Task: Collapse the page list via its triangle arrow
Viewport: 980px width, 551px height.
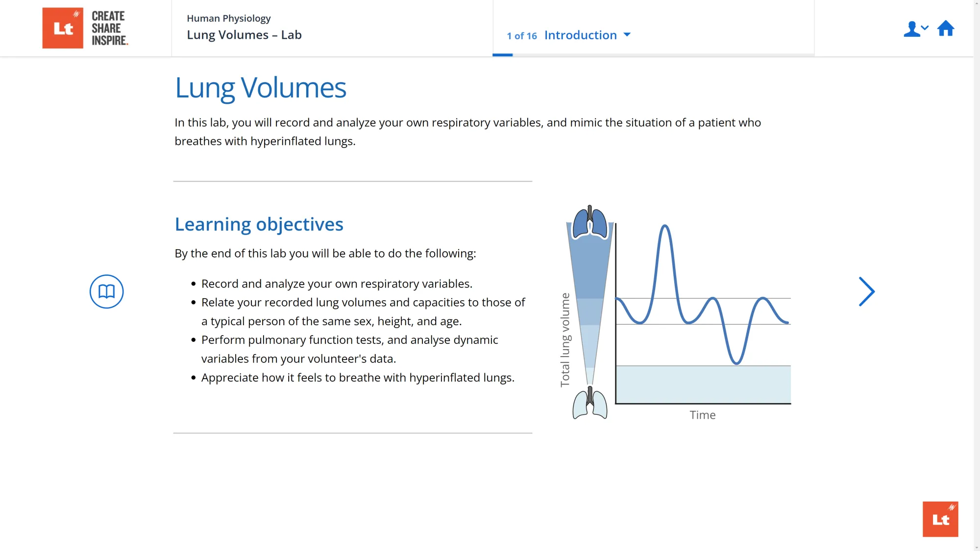Action: 628,35
